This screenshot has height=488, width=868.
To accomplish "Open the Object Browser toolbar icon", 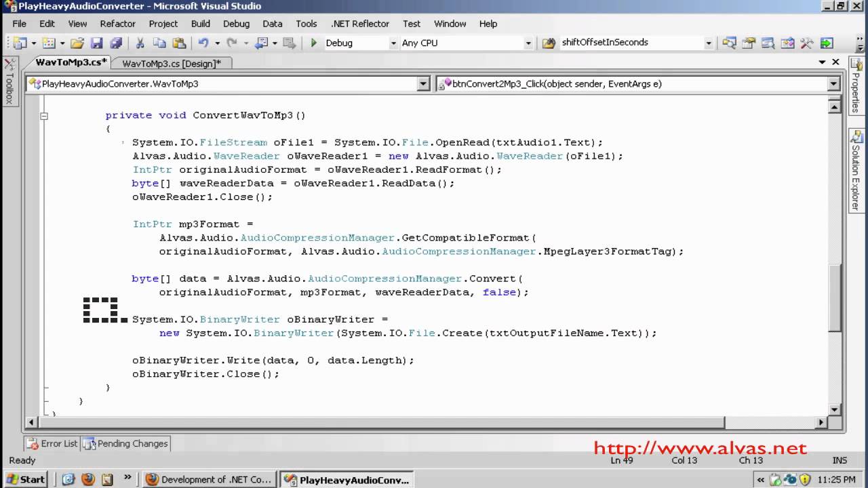I will point(768,43).
